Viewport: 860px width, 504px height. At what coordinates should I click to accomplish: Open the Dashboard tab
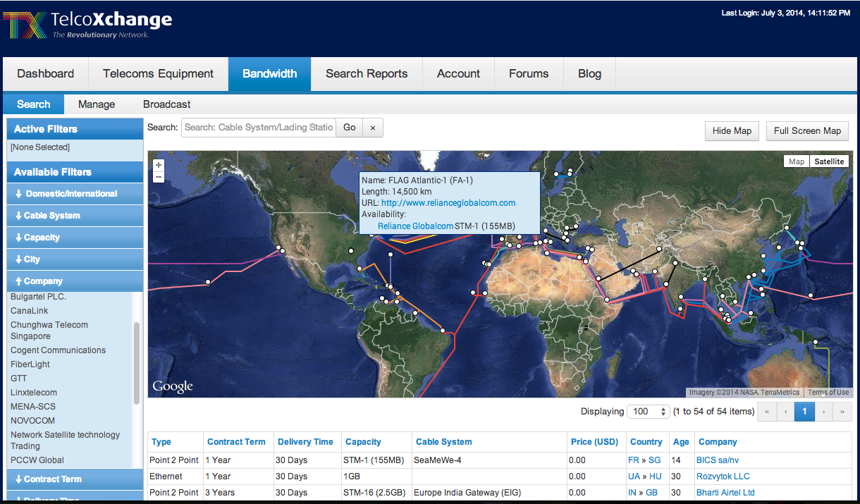[46, 74]
